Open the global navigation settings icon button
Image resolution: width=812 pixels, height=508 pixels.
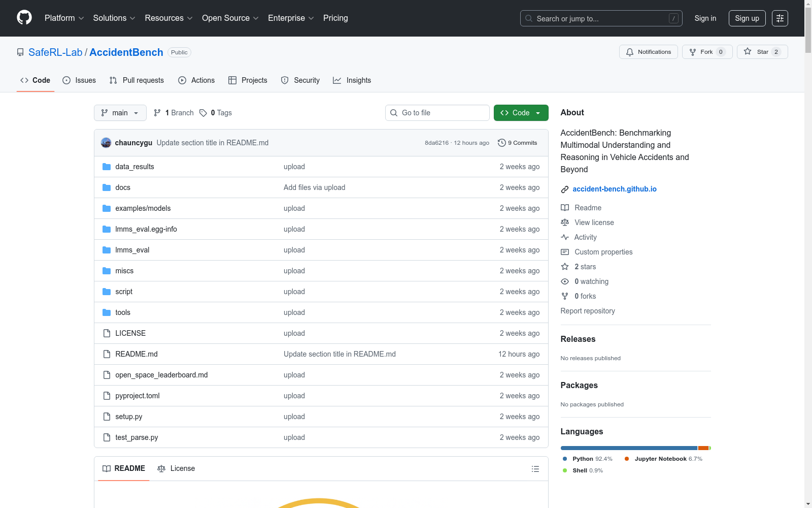coord(780,18)
